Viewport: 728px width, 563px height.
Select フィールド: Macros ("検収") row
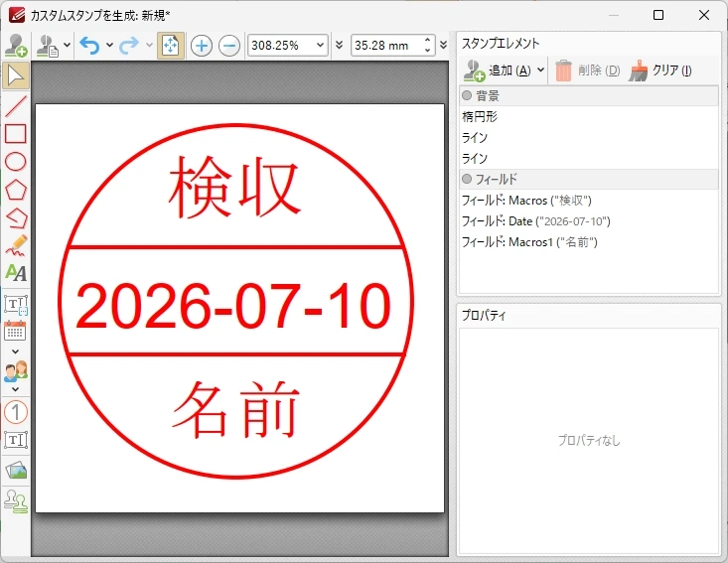click(589, 200)
